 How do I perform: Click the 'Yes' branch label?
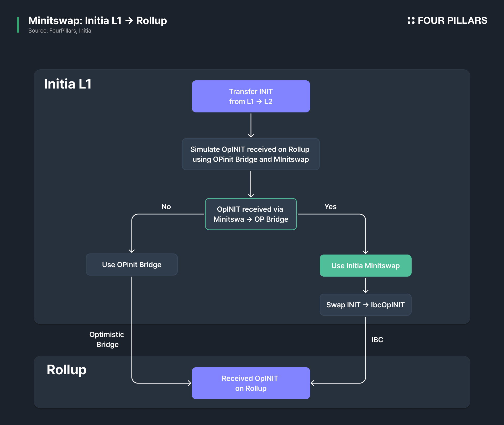click(x=330, y=207)
